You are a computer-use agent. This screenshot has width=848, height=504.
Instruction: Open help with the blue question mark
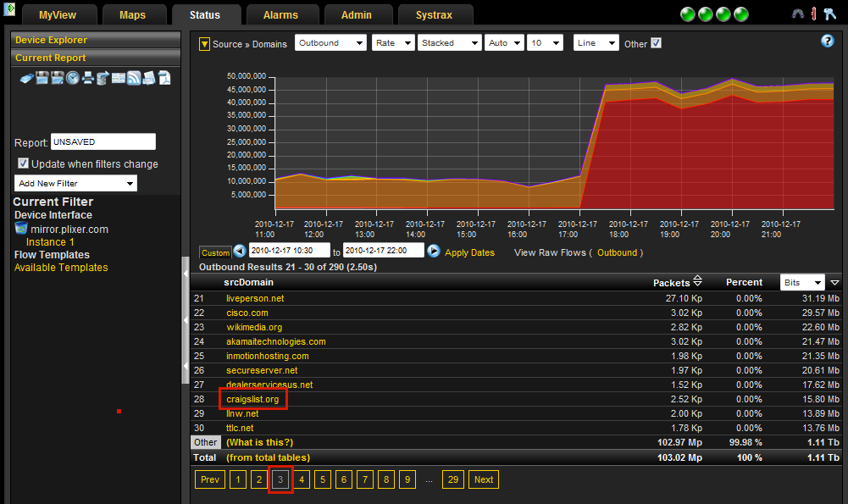[828, 41]
